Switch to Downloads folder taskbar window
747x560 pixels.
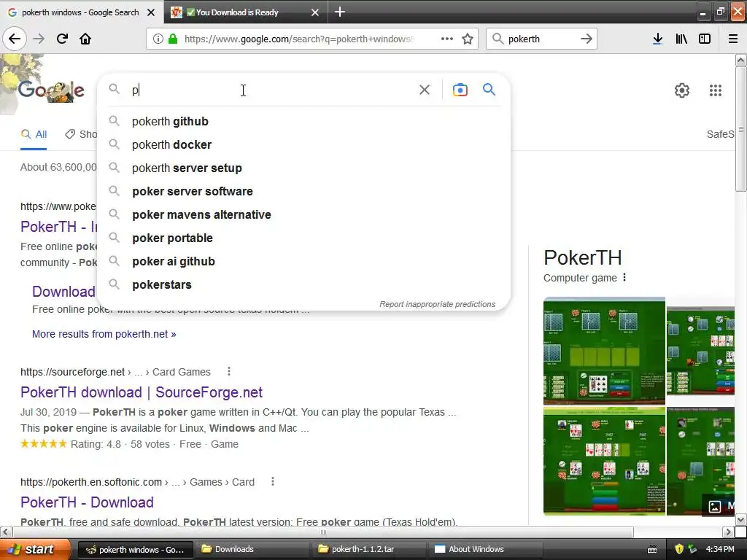click(x=251, y=550)
